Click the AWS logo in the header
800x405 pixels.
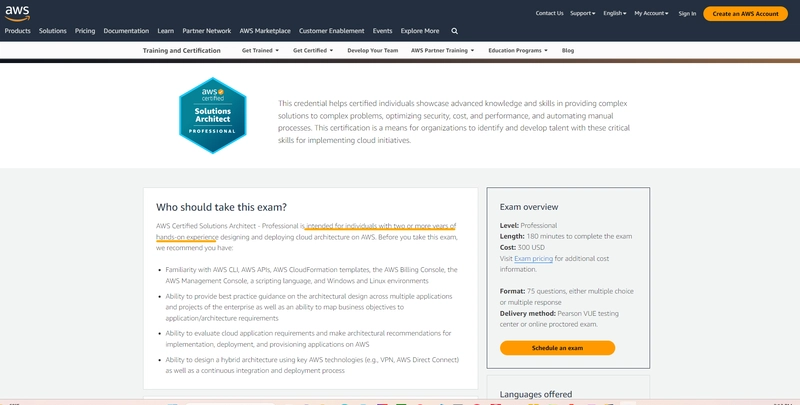click(16, 12)
